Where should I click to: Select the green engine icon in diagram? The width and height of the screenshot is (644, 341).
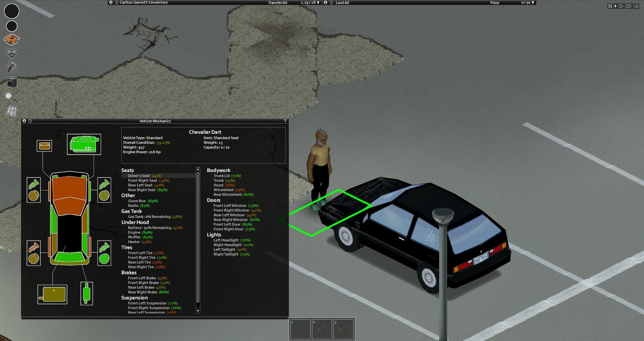[x=84, y=144]
